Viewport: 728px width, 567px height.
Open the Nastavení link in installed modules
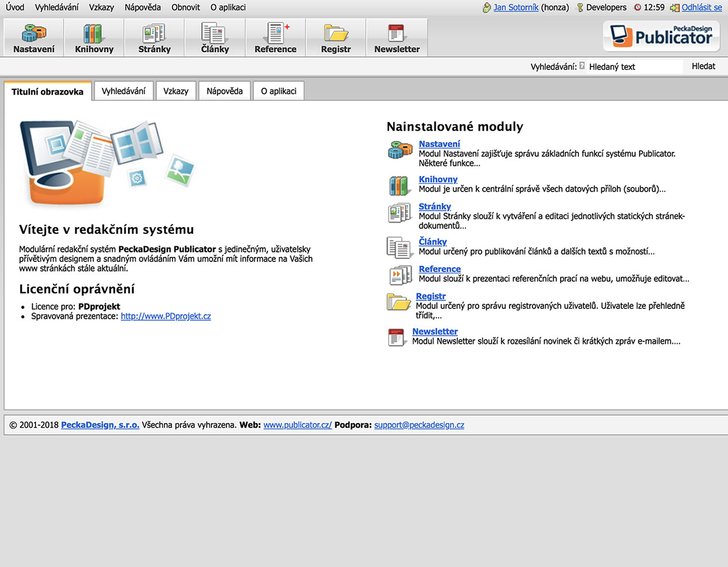[x=439, y=144]
